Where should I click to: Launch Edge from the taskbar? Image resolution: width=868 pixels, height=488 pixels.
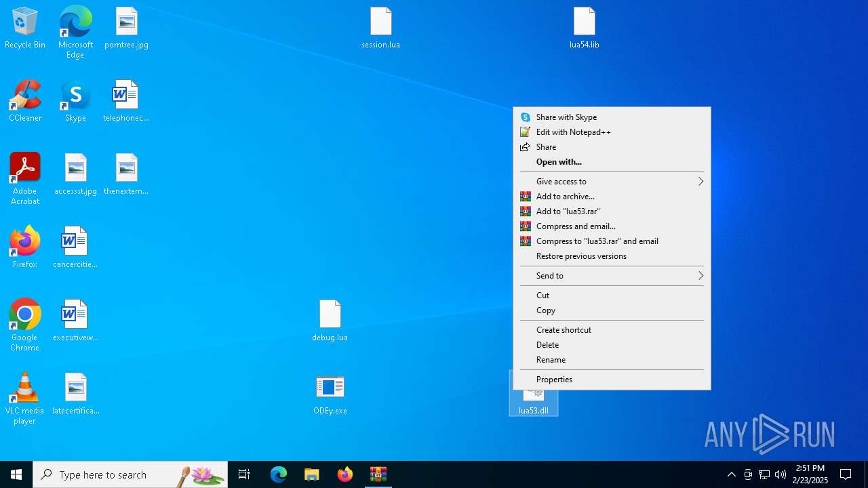point(279,474)
